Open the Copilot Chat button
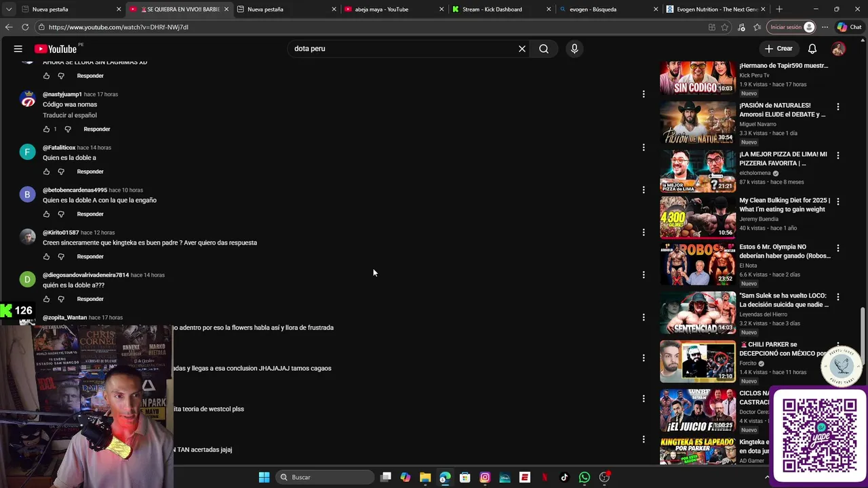The width and height of the screenshot is (868, 488). point(849,27)
